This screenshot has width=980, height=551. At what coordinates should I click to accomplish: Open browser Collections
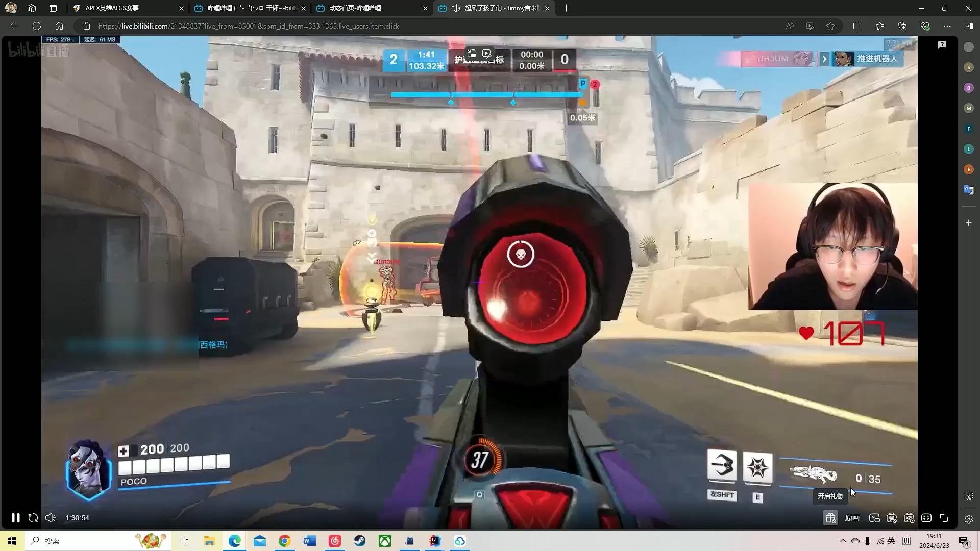pos(902,26)
